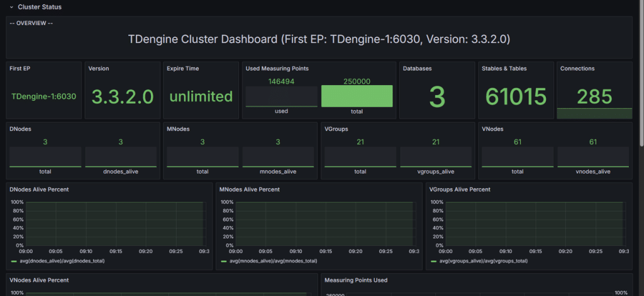Click the green dnodes_alive legend color marker

coord(14,261)
